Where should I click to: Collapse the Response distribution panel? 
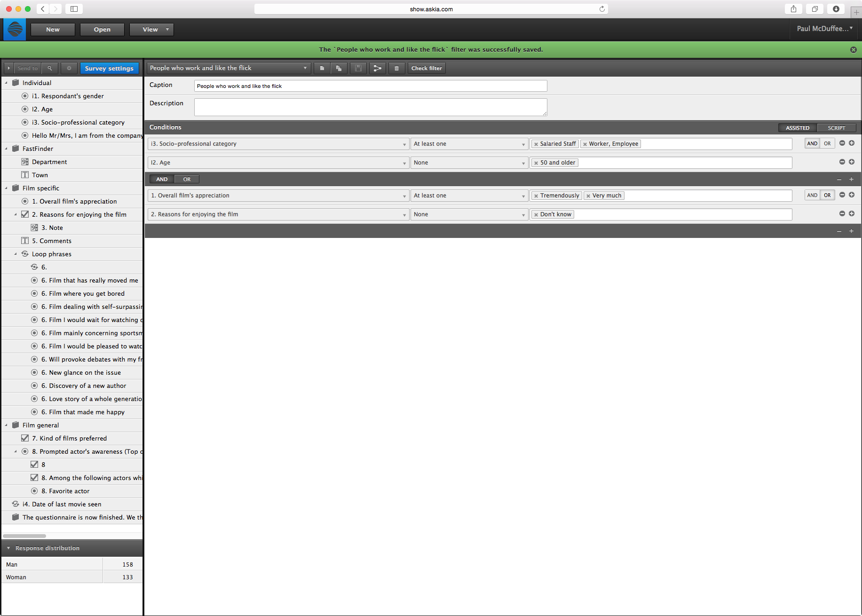[x=8, y=548]
